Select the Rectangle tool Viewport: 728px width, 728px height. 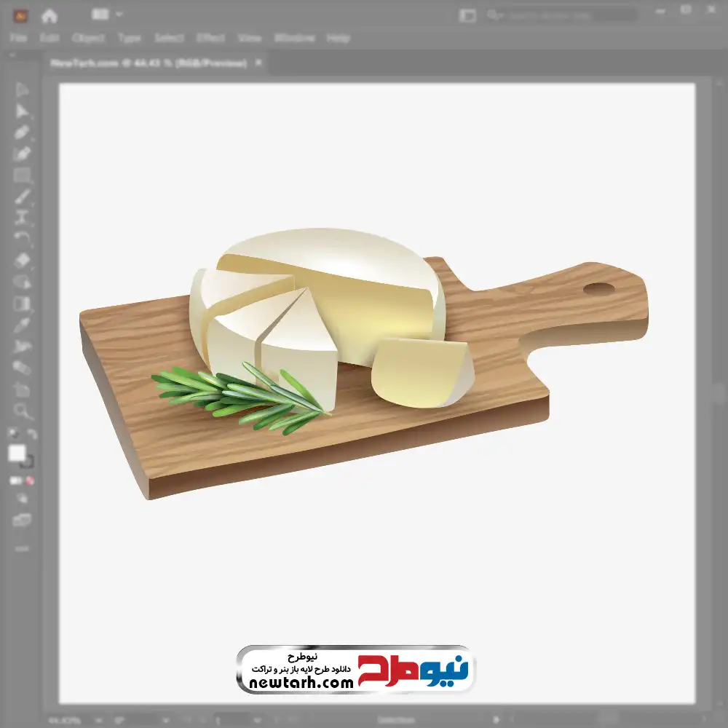22,175
